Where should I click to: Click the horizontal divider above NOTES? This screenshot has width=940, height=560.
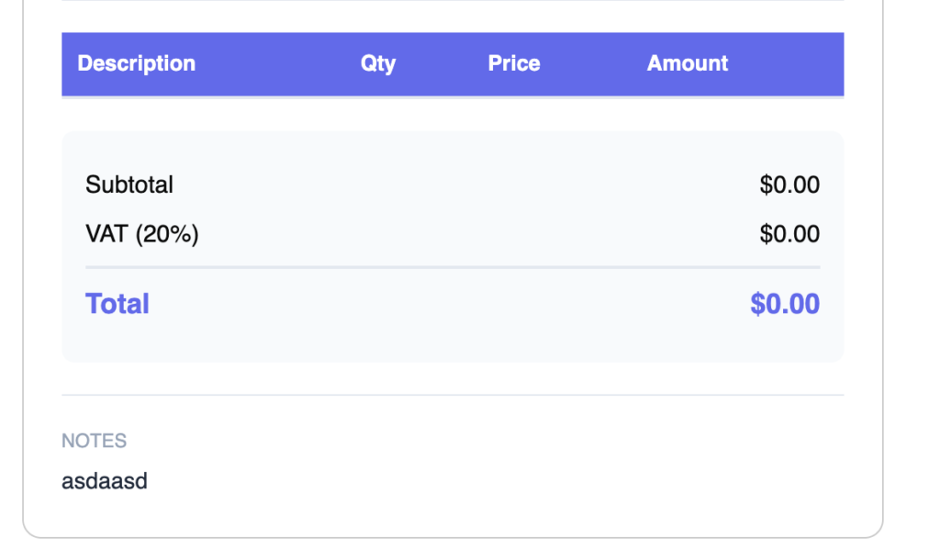coord(453,395)
